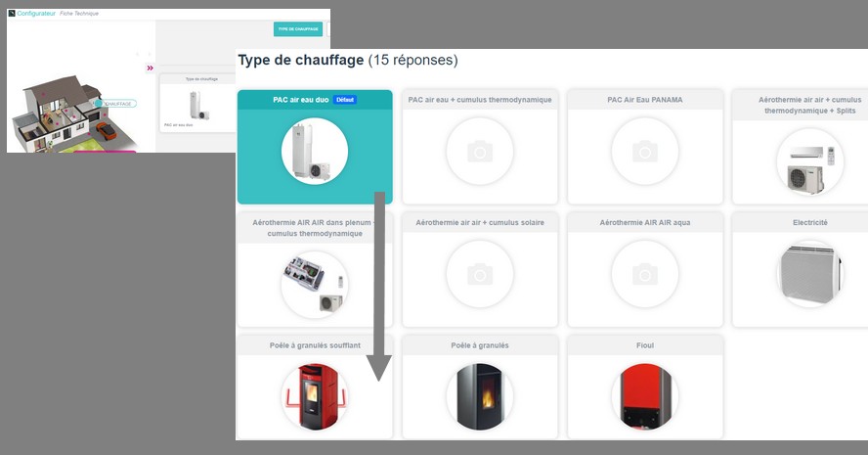This screenshot has height=455, width=868.
Task: Click the orange car in the house illustration
Action: [108, 131]
